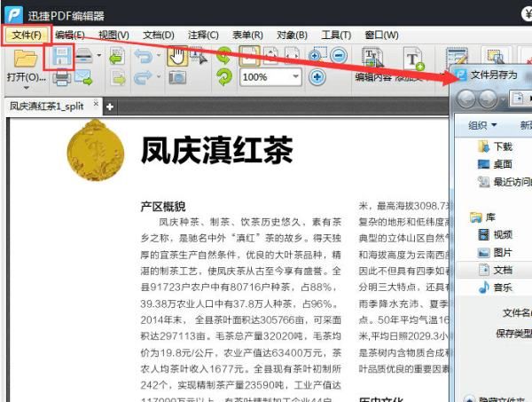Click the page with green left arrow icon

coord(117,56)
